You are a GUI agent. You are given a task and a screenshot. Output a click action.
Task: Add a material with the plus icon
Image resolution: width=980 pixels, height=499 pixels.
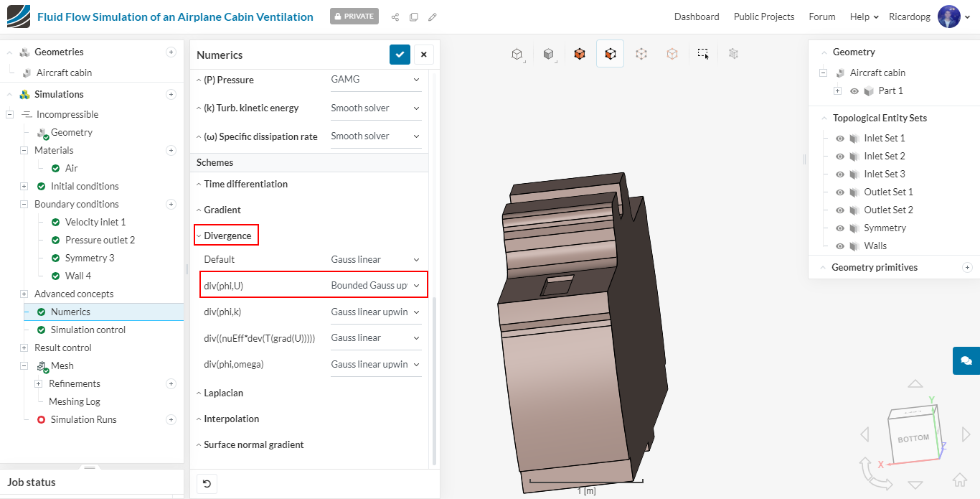(171, 150)
